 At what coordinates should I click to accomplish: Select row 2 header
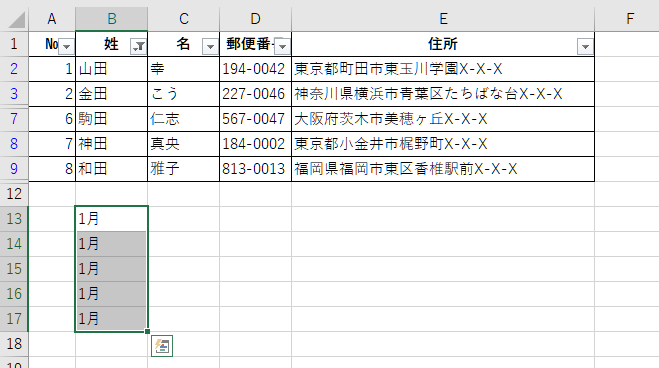pos(14,68)
